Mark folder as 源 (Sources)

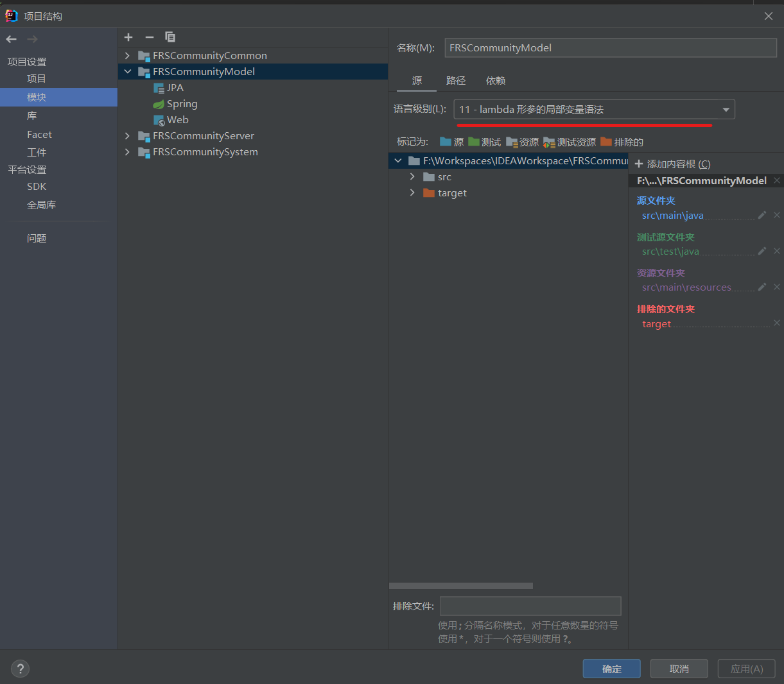[x=451, y=142]
